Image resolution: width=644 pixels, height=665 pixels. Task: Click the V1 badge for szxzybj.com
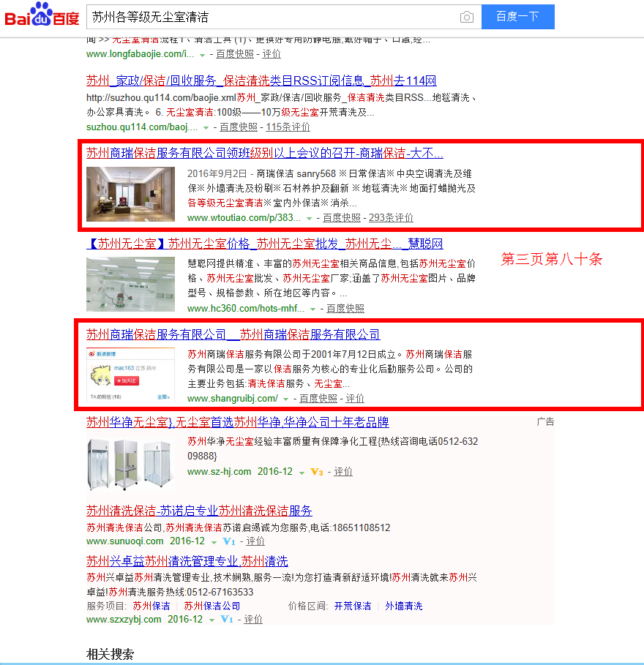[x=227, y=620]
